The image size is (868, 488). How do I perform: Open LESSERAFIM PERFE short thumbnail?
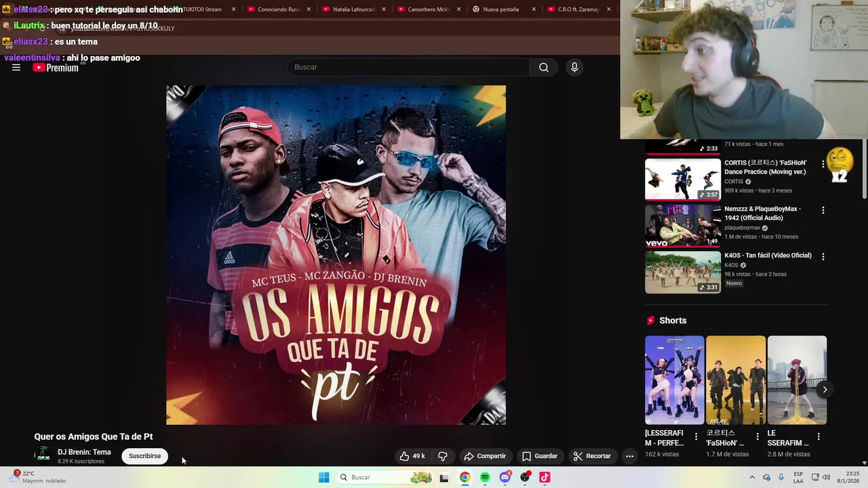675,380
